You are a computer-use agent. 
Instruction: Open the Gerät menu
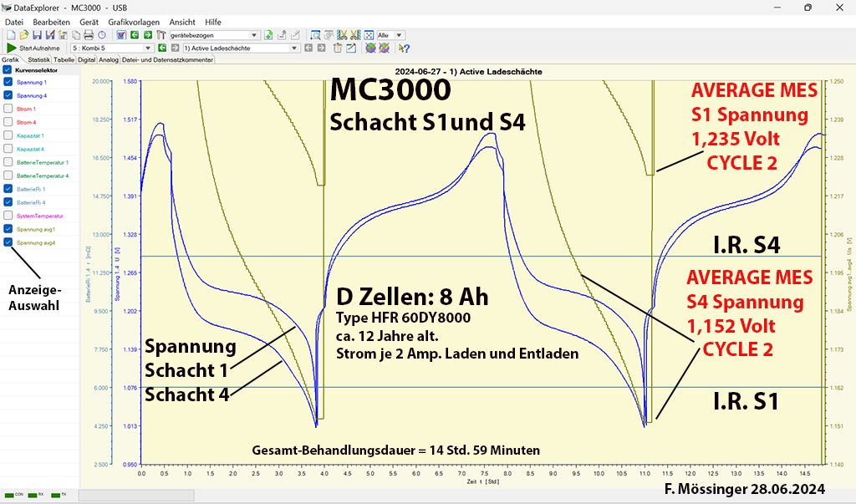pyautogui.click(x=89, y=21)
